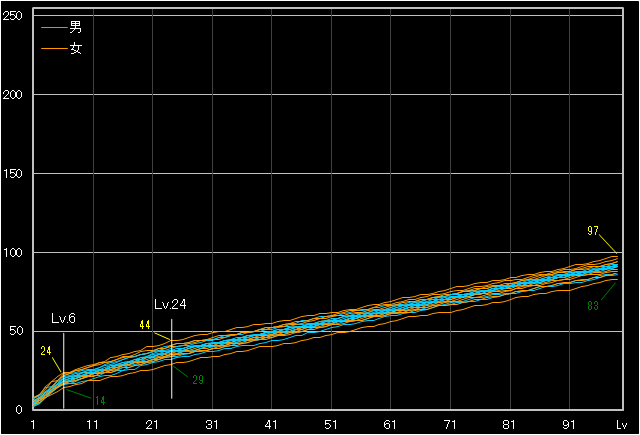
Task: Select the 女 legend label
Action: 76,49
